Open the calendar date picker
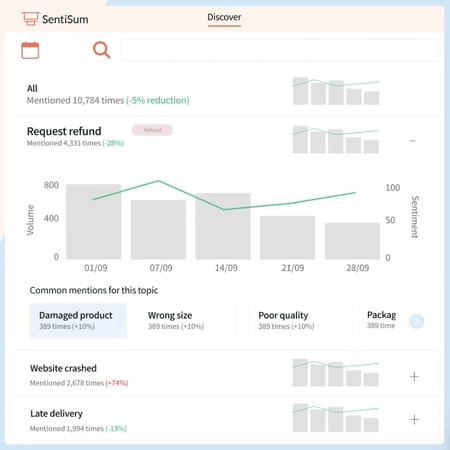 (x=30, y=50)
